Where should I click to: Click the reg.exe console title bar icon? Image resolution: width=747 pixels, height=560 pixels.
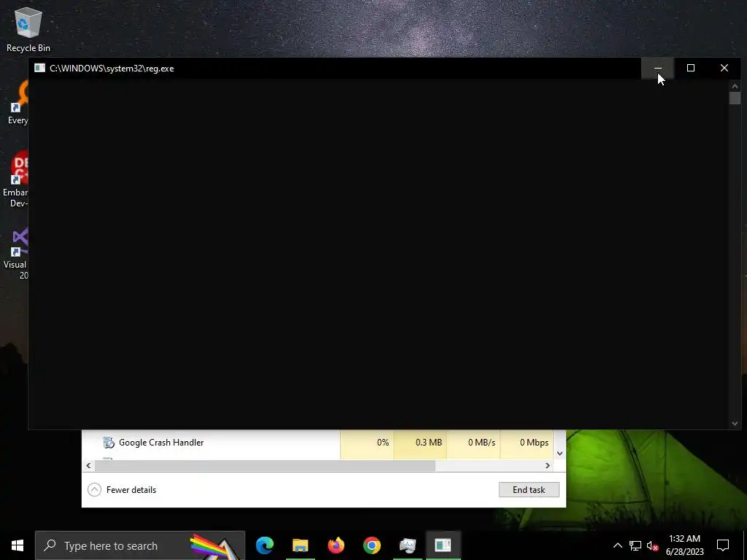click(x=39, y=68)
